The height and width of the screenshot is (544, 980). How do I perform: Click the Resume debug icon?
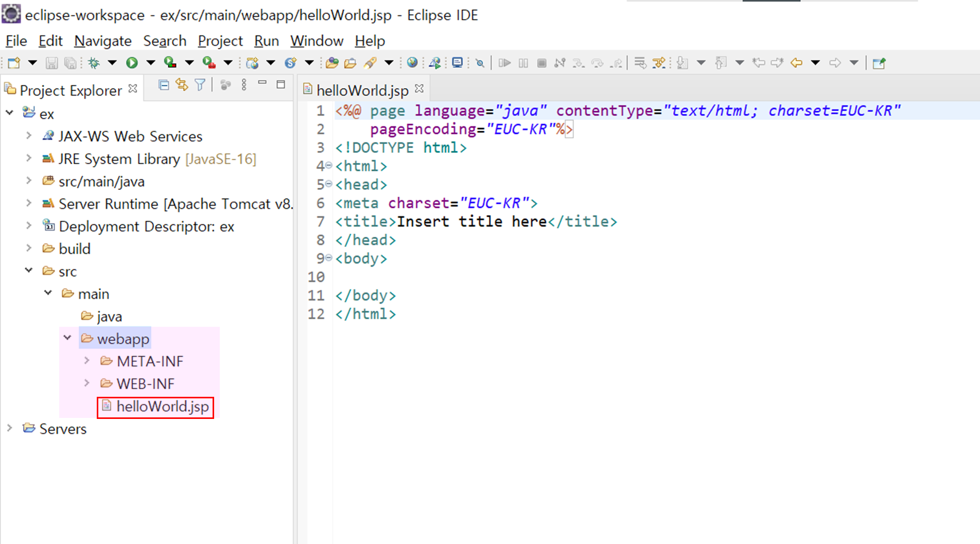pyautogui.click(x=504, y=63)
